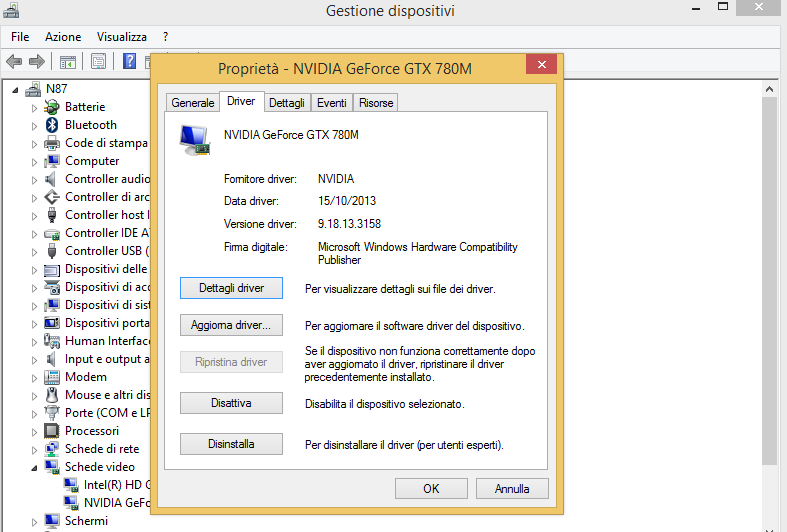Expand the Schede di rete node

coord(34,449)
